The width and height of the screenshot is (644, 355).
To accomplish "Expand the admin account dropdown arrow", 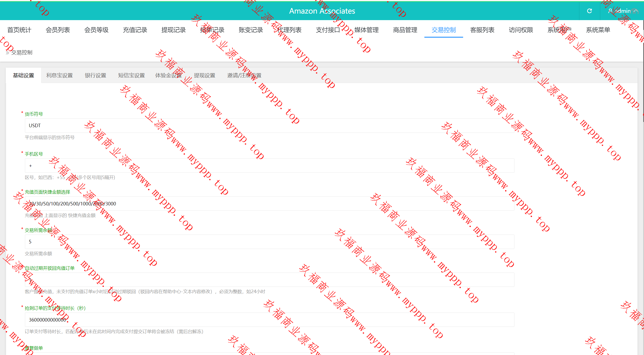I will click(636, 11).
